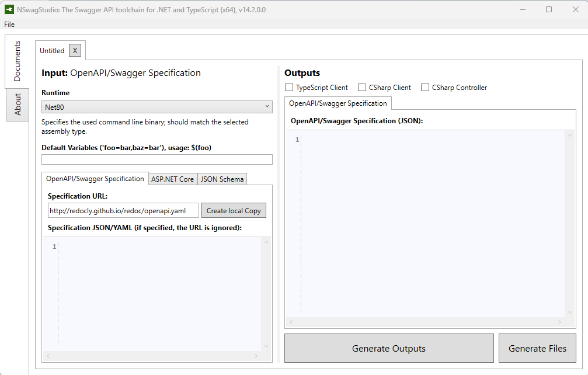
Task: Select the OpenAPI/Swagger Specification input tab
Action: point(95,179)
